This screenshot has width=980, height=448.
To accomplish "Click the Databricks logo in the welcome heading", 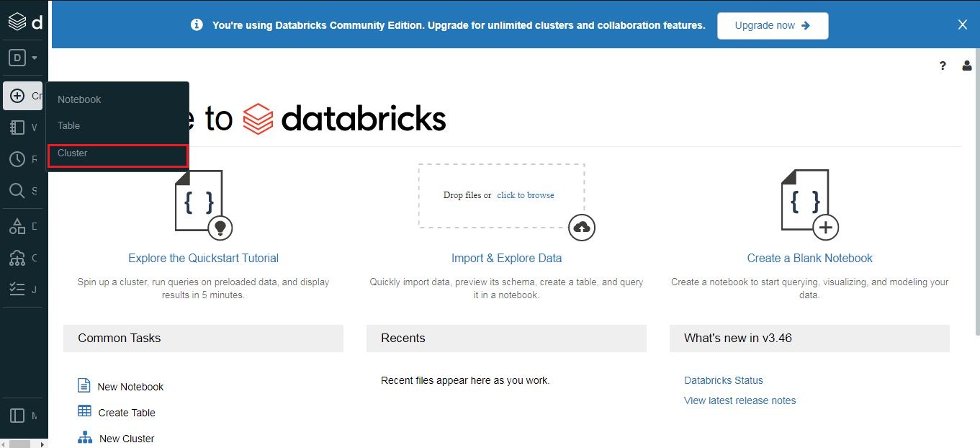I will tap(344, 119).
